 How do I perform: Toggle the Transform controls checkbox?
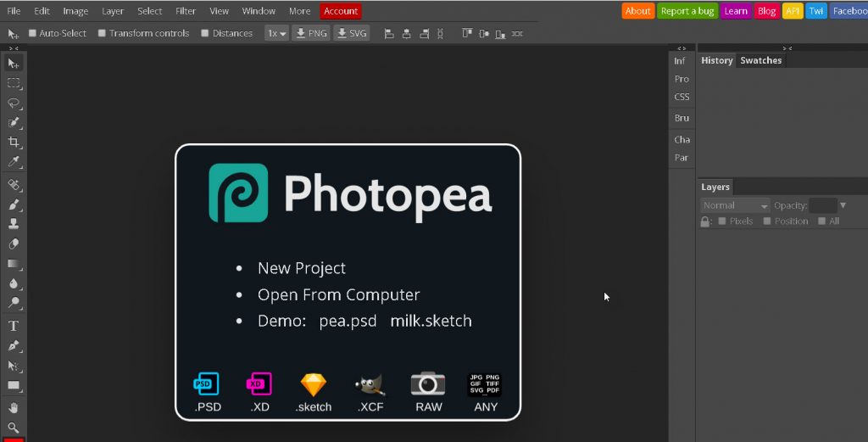[102, 33]
